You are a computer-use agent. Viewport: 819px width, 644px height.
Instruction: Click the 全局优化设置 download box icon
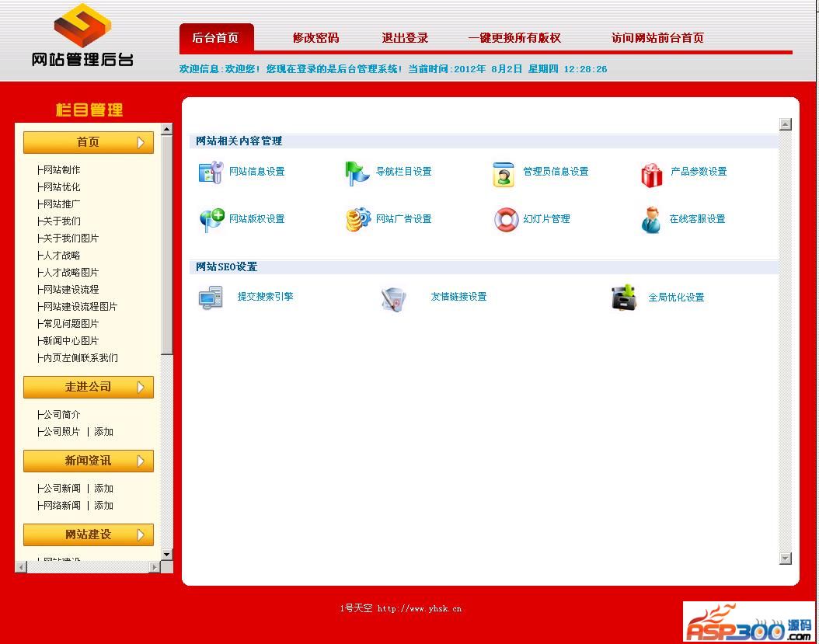(624, 298)
